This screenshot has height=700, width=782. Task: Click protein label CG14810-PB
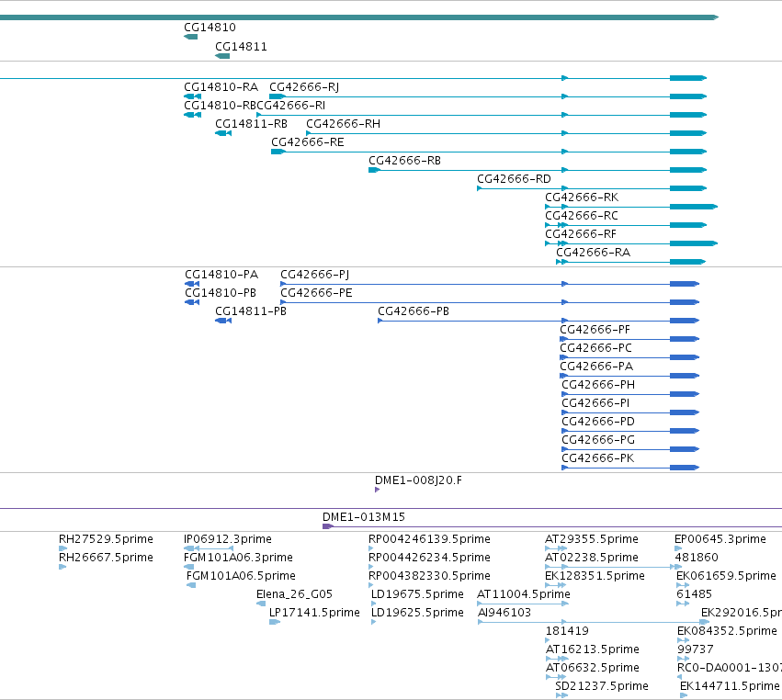[x=221, y=293]
